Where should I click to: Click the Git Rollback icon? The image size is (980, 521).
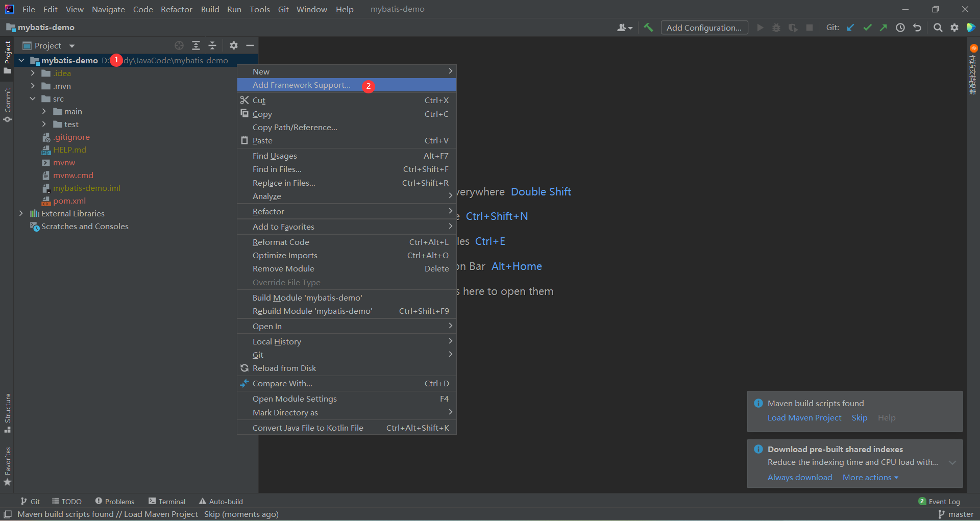[917, 28]
